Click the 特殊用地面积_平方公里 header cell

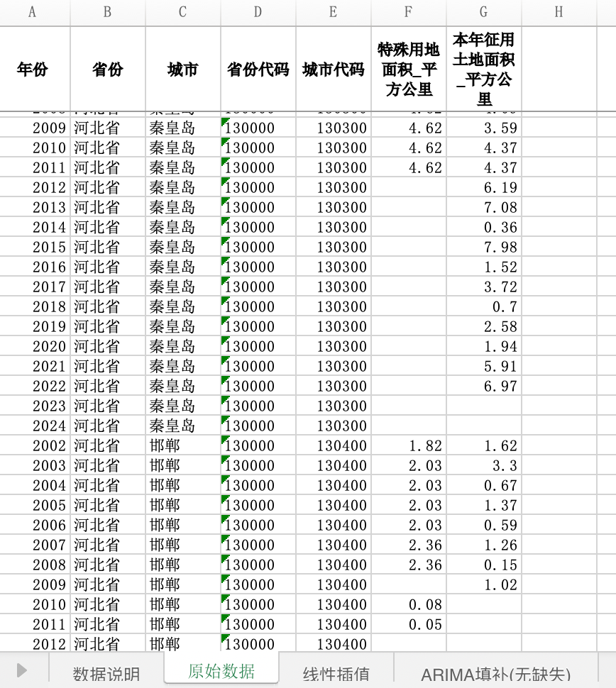tap(408, 69)
